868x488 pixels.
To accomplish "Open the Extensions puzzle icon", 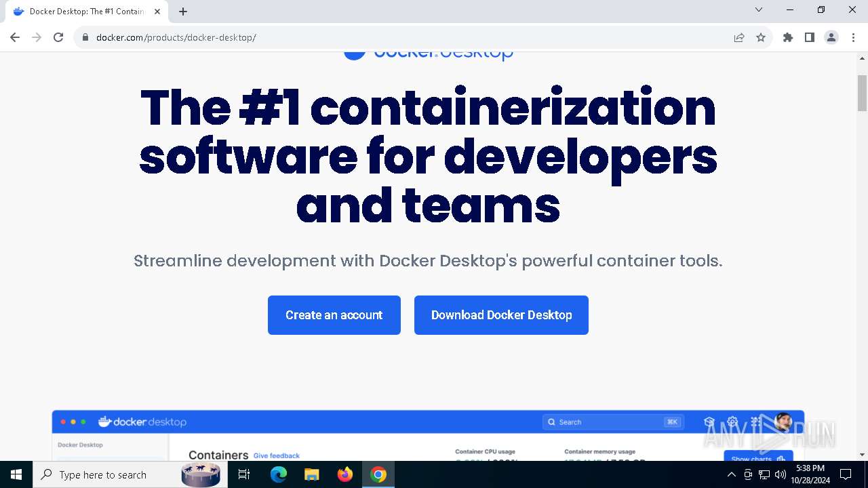I will click(x=788, y=37).
